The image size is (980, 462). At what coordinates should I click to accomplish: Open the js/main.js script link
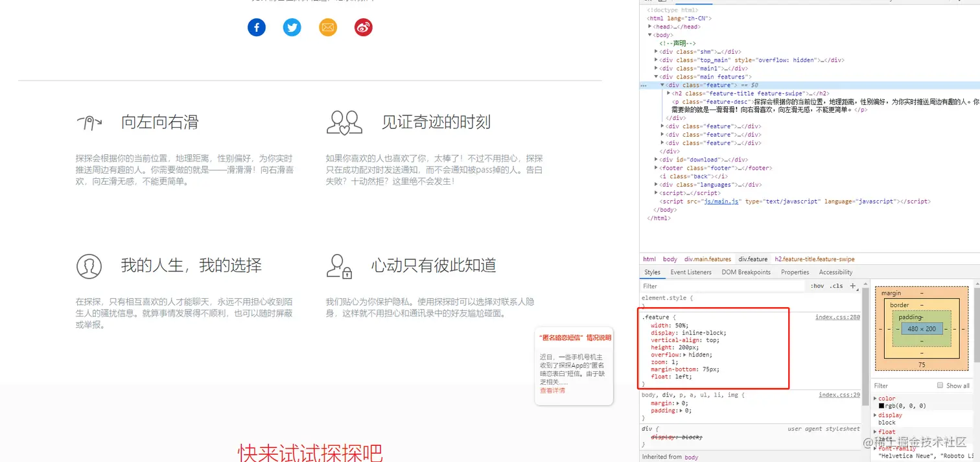(x=722, y=202)
